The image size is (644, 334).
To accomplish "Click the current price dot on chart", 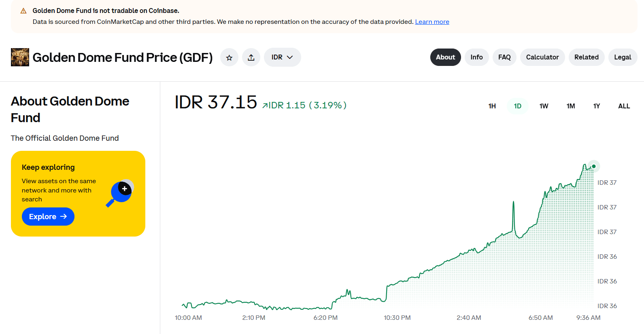I will click(x=594, y=166).
